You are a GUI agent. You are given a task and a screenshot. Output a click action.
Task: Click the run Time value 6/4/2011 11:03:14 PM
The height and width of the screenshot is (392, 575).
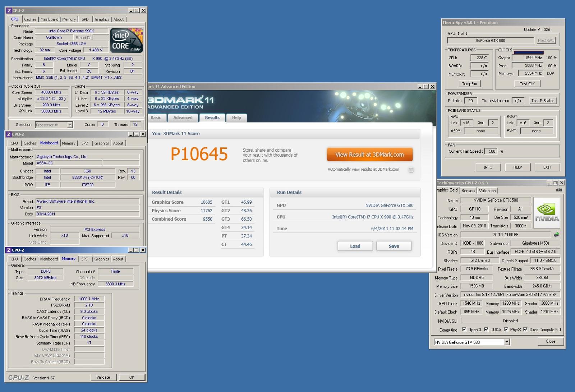coord(392,229)
